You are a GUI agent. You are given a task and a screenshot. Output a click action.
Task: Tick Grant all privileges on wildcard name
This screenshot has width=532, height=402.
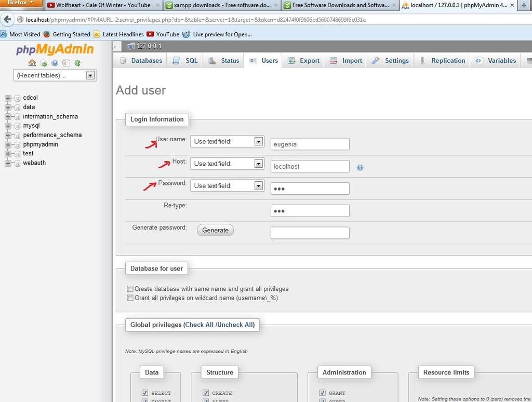tap(130, 298)
